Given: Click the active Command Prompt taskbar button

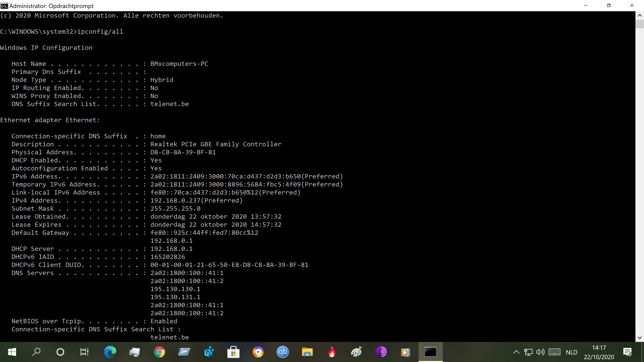Looking at the screenshot, I should (x=431, y=352).
